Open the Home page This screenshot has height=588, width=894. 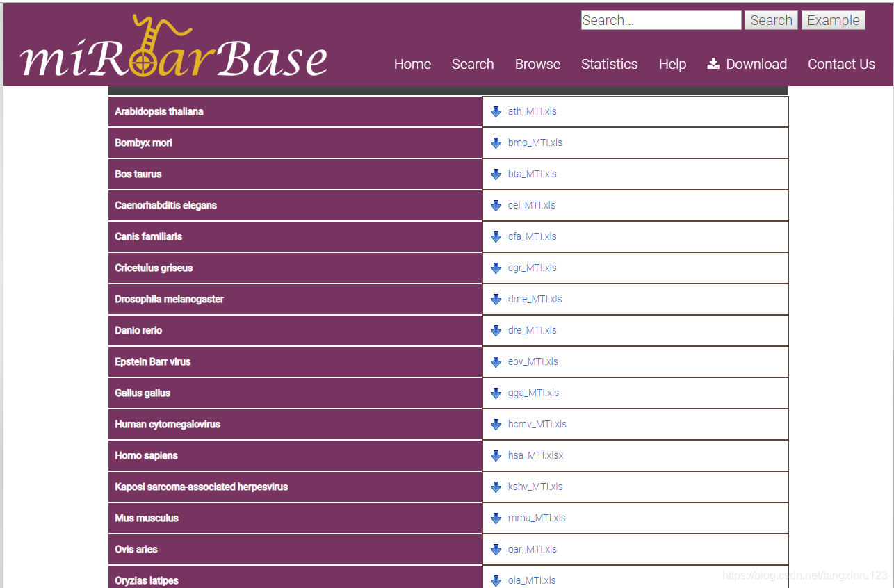click(x=412, y=64)
